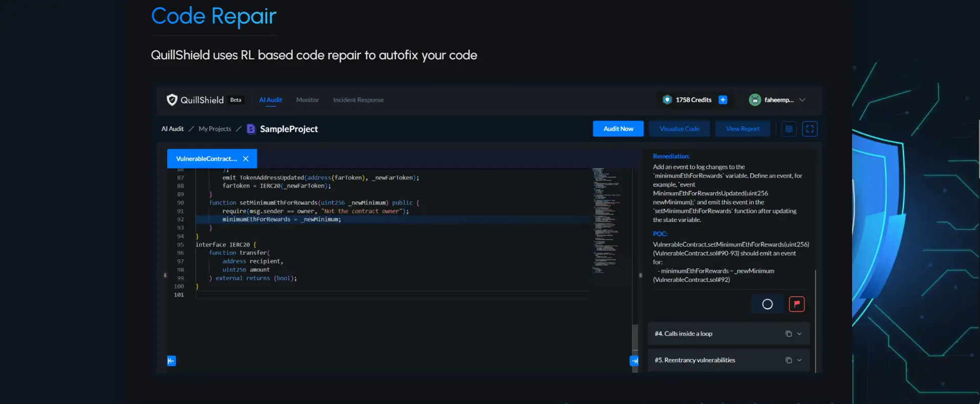Click the save file icon button
980x404 pixels.
[x=789, y=129]
